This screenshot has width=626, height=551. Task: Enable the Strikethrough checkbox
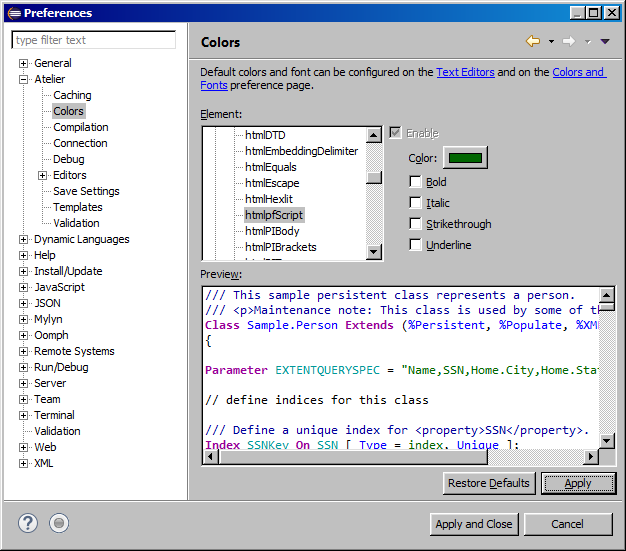pyautogui.click(x=415, y=224)
